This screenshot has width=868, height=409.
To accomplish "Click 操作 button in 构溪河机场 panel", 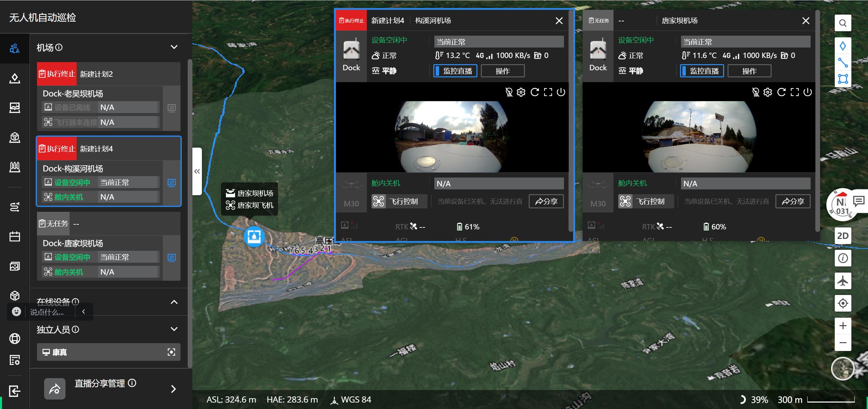I will 503,71.
